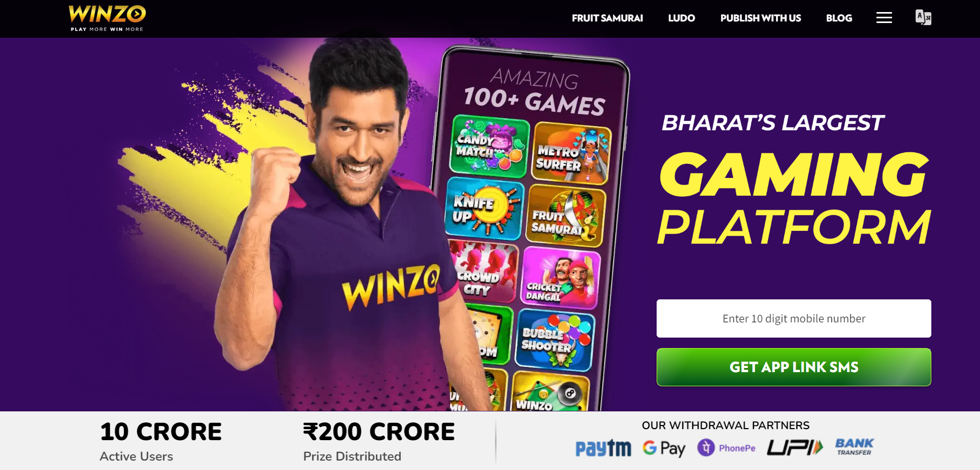Select the Metro Surfer game tile
The height and width of the screenshot is (470, 980).
pyautogui.click(x=572, y=153)
